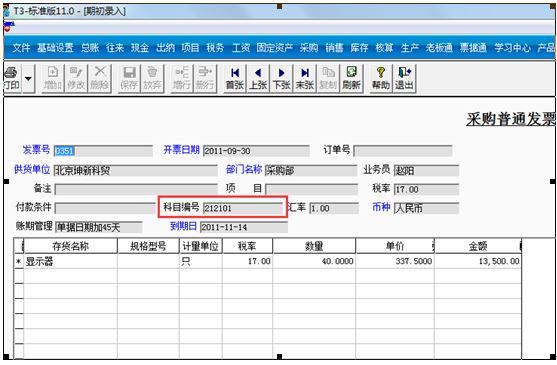
Task: Click the Delete (删除) toolbar icon
Action: 99,78
